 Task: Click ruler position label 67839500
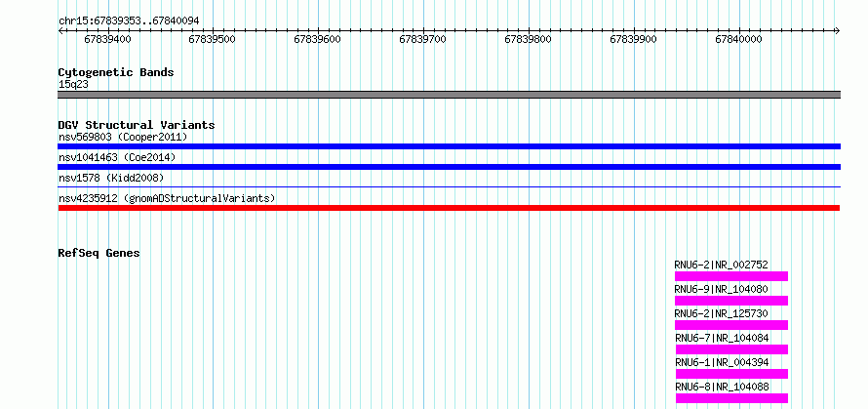coord(212,39)
